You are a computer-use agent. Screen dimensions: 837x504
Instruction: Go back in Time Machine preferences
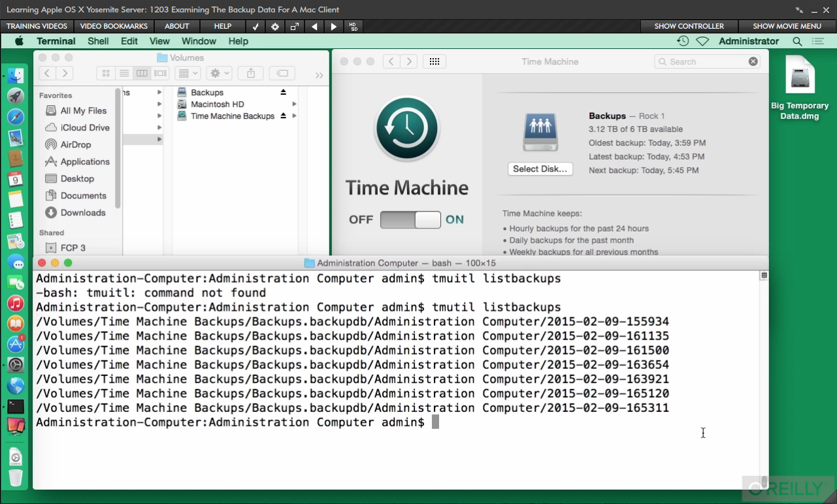(391, 61)
